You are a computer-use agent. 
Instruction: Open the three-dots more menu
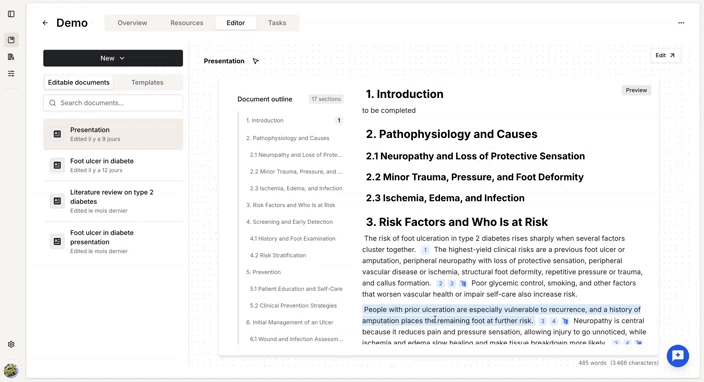click(681, 23)
